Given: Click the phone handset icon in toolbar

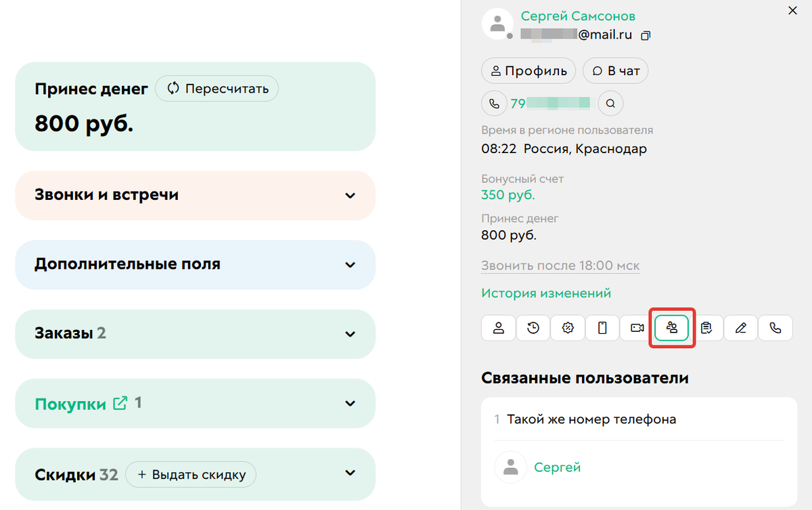Looking at the screenshot, I should coord(775,328).
